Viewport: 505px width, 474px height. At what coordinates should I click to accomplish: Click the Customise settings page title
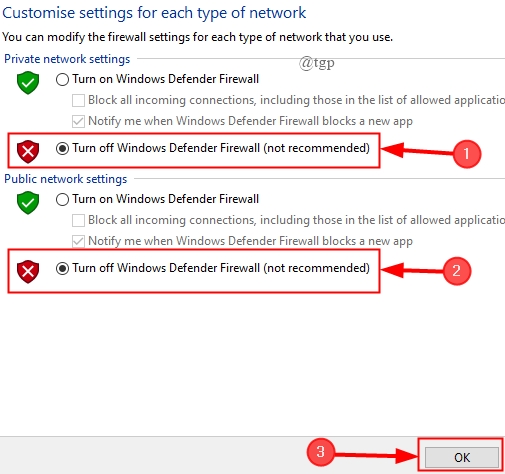(154, 13)
